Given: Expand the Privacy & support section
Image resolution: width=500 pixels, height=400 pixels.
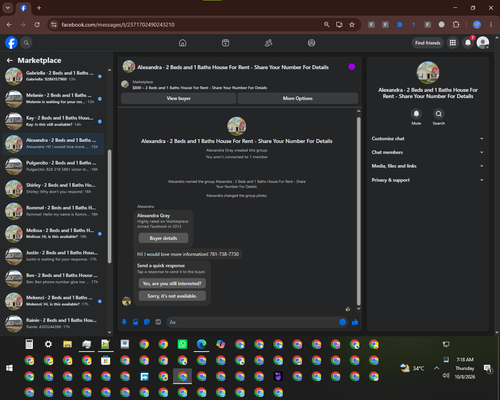Looking at the screenshot, I should [428, 180].
